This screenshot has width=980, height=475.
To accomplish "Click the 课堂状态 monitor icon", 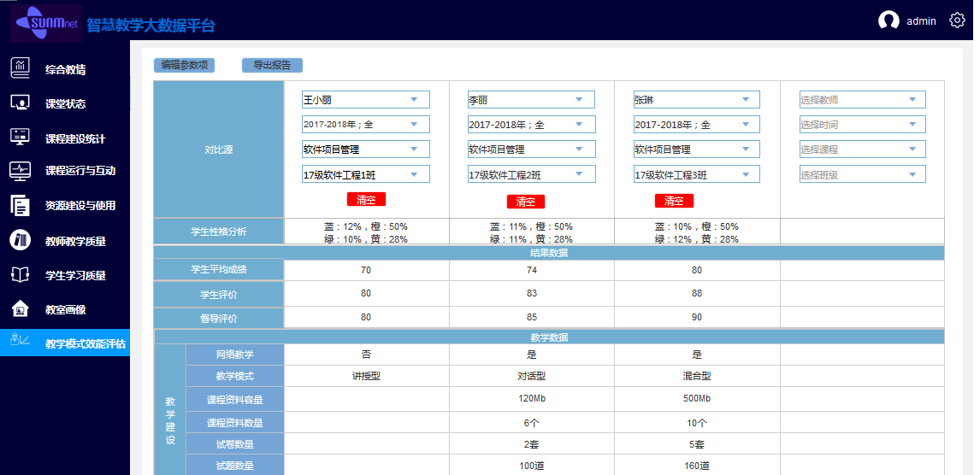I will (x=20, y=103).
